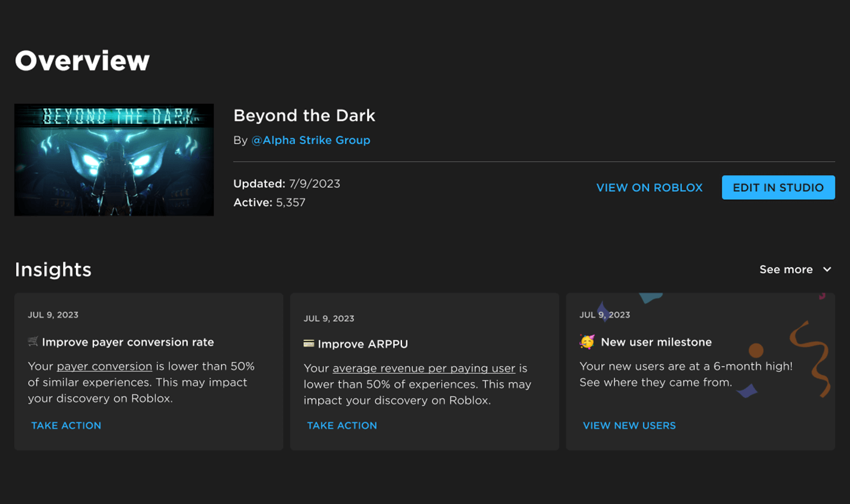The width and height of the screenshot is (850, 504).
Task: Click the Insights section heading
Action: point(53,270)
